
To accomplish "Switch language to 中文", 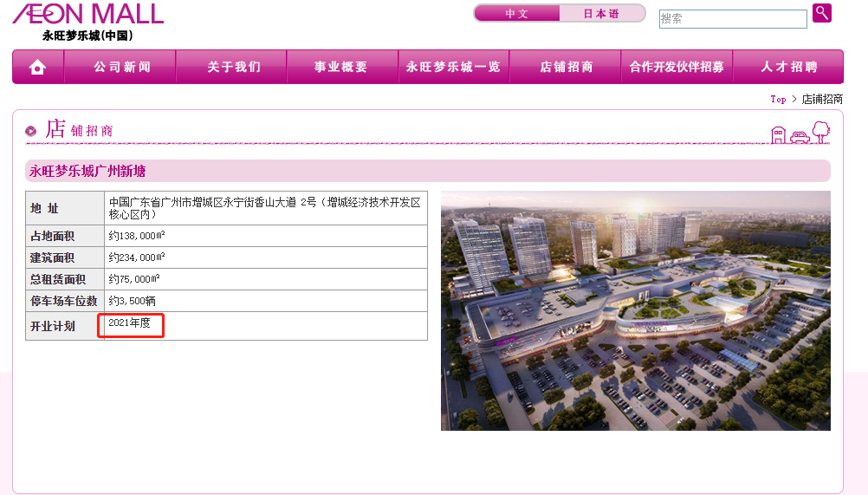I will (x=517, y=14).
